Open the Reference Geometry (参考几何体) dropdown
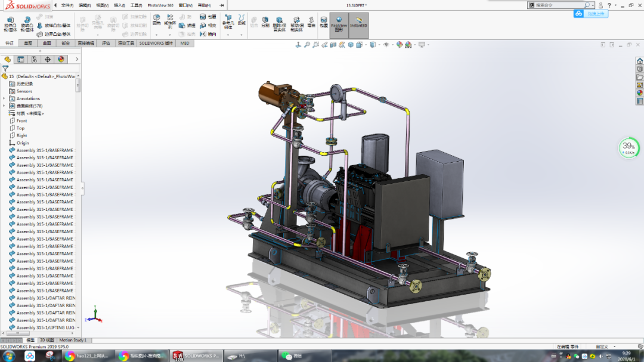This screenshot has width=644, height=362. pyautogui.click(x=227, y=23)
